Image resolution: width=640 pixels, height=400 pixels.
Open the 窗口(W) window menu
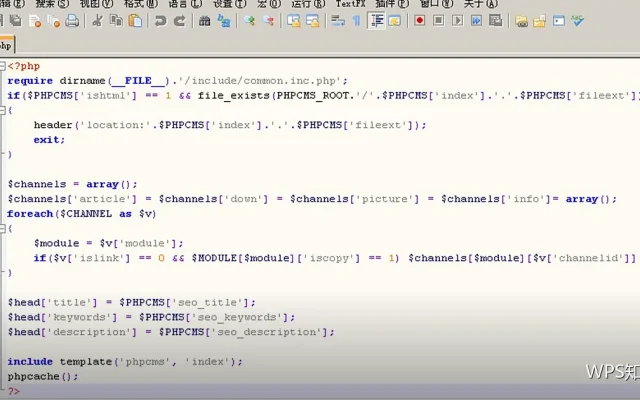[436, 4]
